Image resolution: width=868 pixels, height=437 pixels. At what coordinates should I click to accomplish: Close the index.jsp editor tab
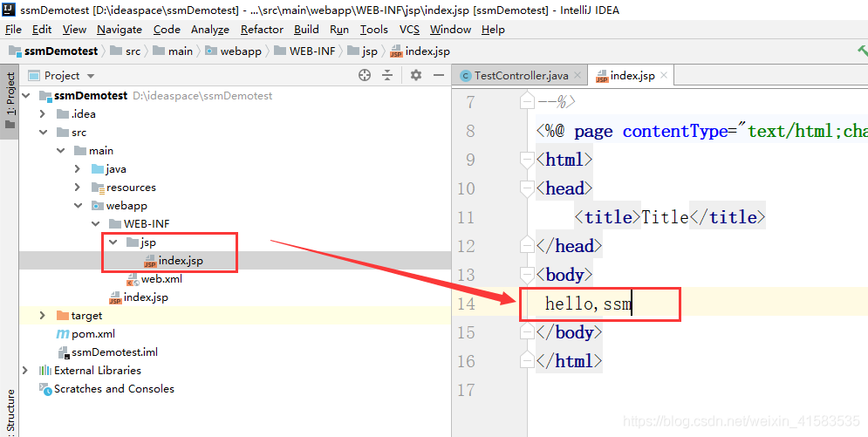(x=664, y=76)
